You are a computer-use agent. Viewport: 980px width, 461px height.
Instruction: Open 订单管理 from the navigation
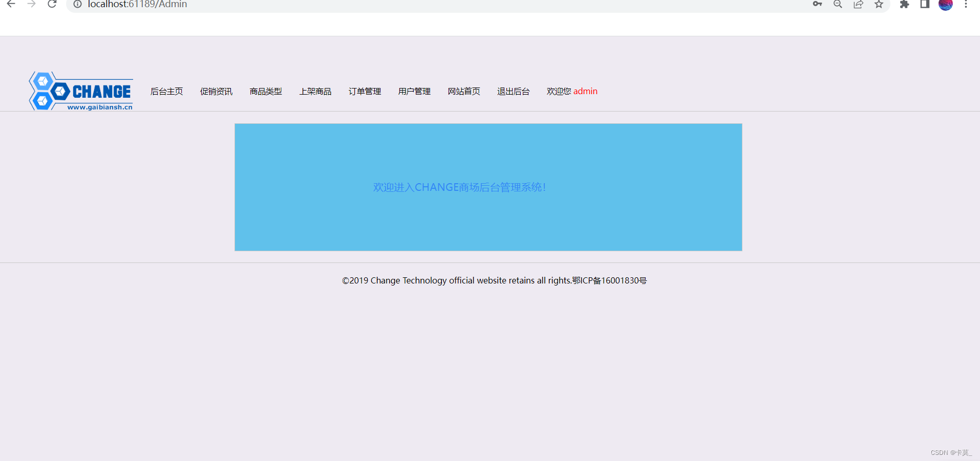pyautogui.click(x=365, y=91)
